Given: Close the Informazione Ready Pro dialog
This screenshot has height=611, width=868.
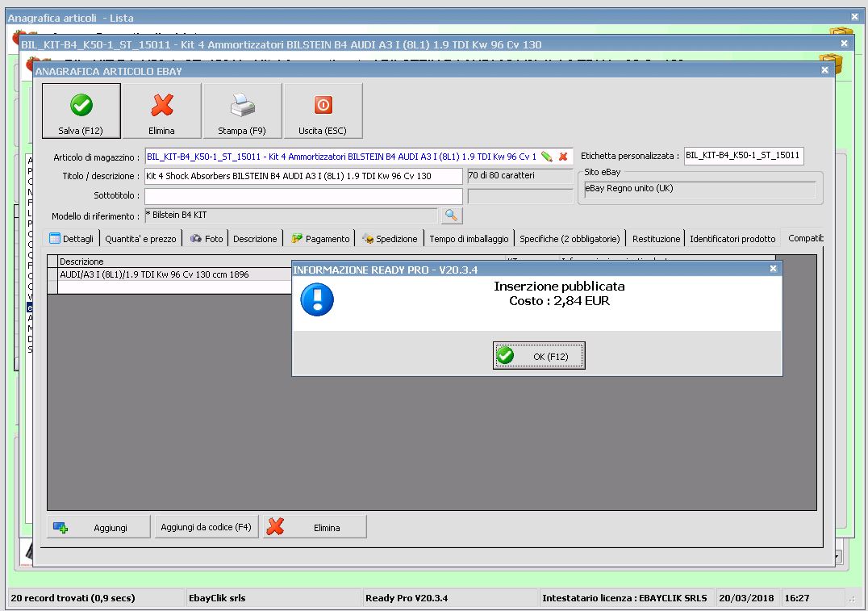Looking at the screenshot, I should [x=773, y=269].
